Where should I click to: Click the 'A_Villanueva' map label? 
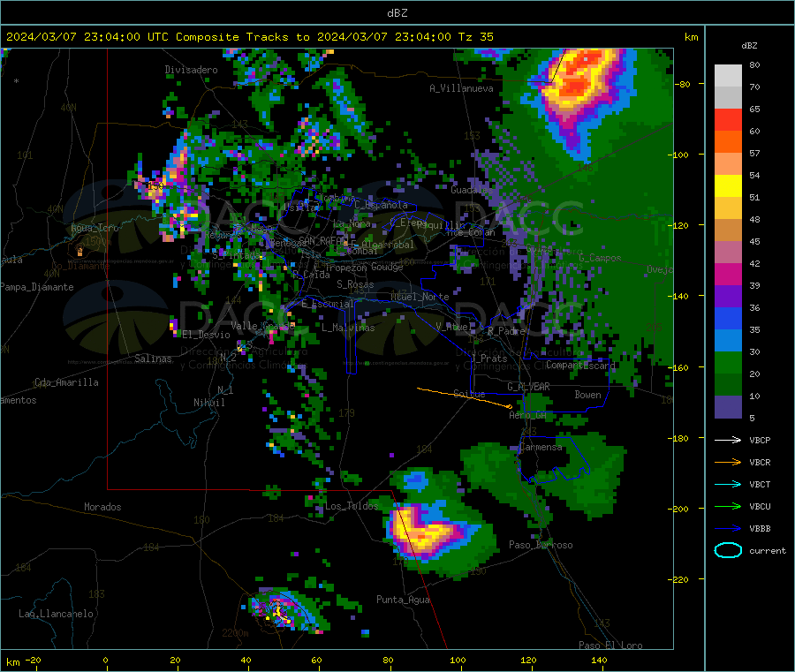(x=461, y=88)
